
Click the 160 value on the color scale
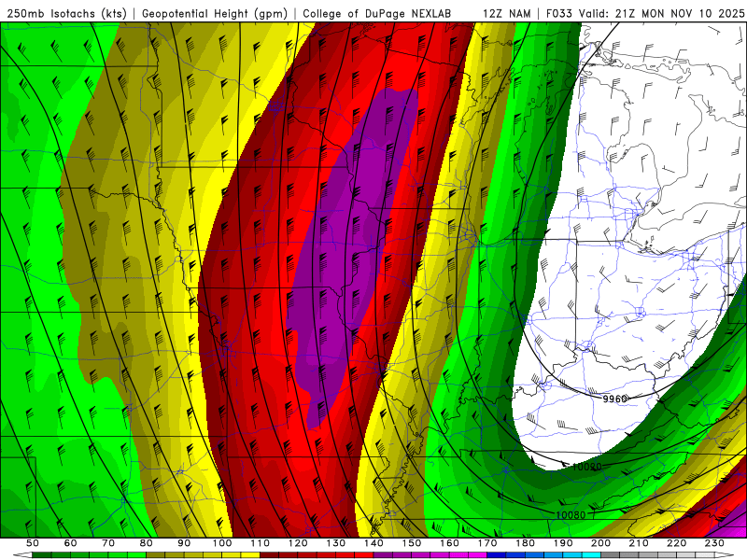[449, 543]
